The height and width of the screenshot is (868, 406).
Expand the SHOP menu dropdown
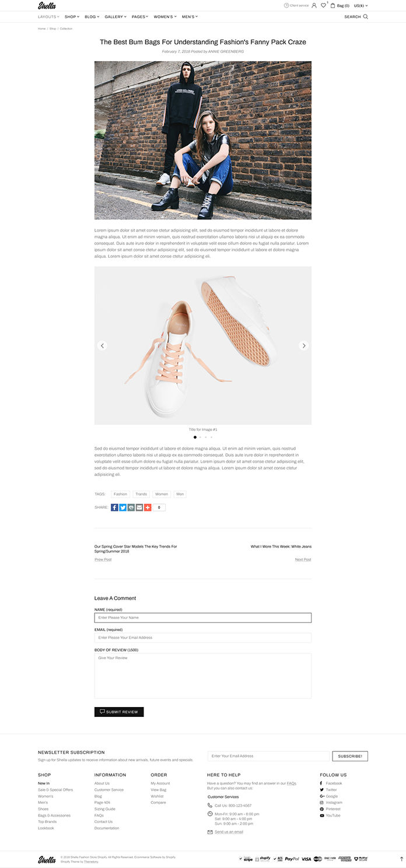(x=72, y=16)
